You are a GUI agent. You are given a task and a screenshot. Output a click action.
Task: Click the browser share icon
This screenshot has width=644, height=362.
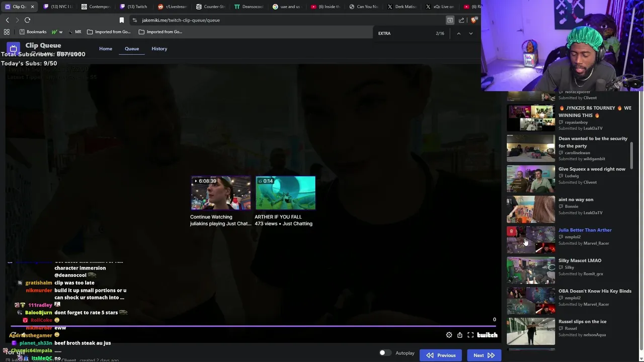[x=461, y=20]
